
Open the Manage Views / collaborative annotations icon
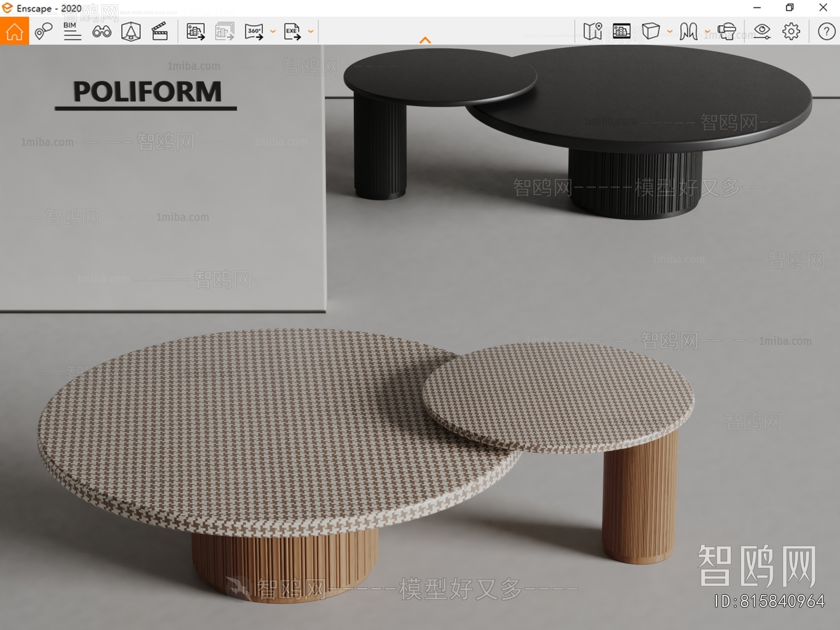(x=44, y=31)
